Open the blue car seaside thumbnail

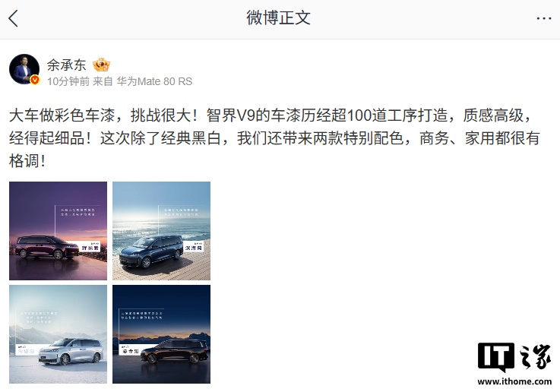click(x=161, y=231)
